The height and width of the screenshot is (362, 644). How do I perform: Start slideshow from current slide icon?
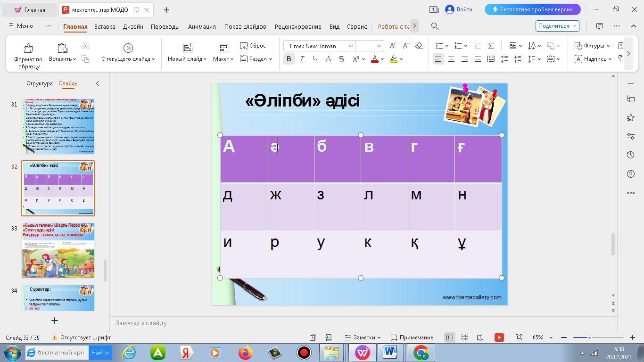point(128,48)
